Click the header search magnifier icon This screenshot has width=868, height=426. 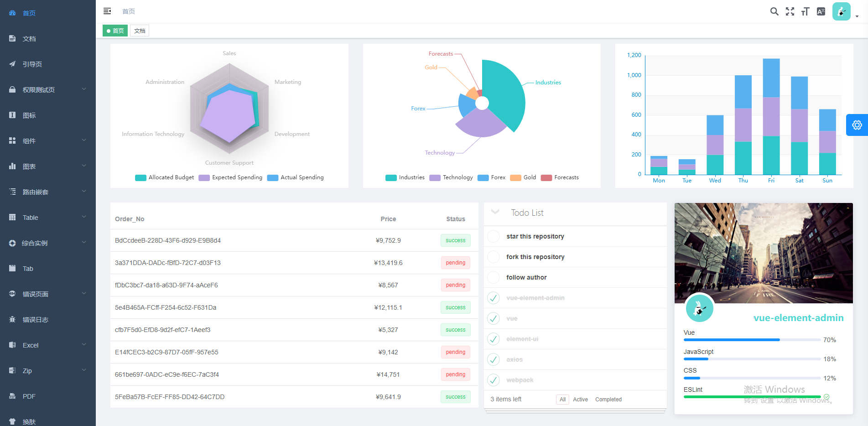[774, 11]
